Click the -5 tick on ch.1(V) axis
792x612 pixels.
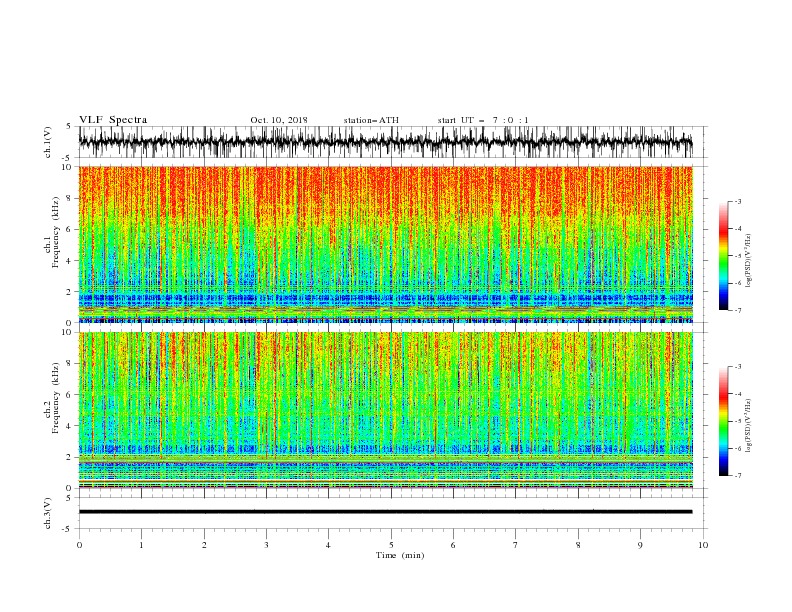pyautogui.click(x=68, y=158)
